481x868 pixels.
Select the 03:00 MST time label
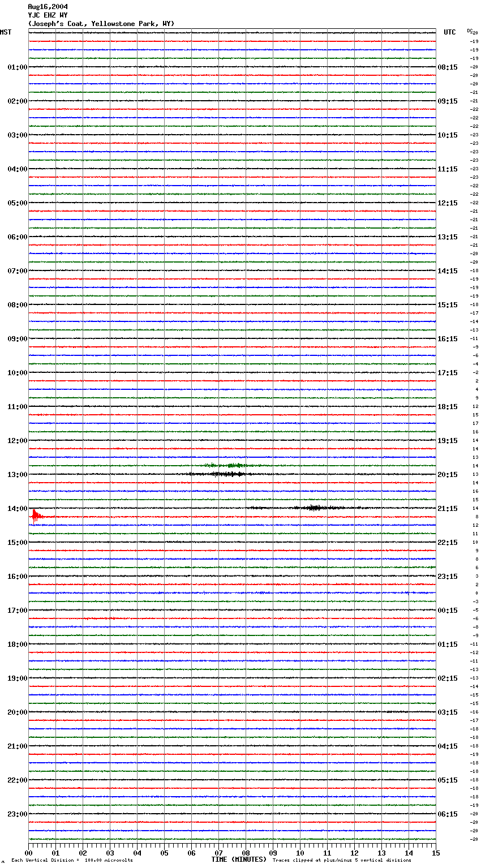(17, 135)
